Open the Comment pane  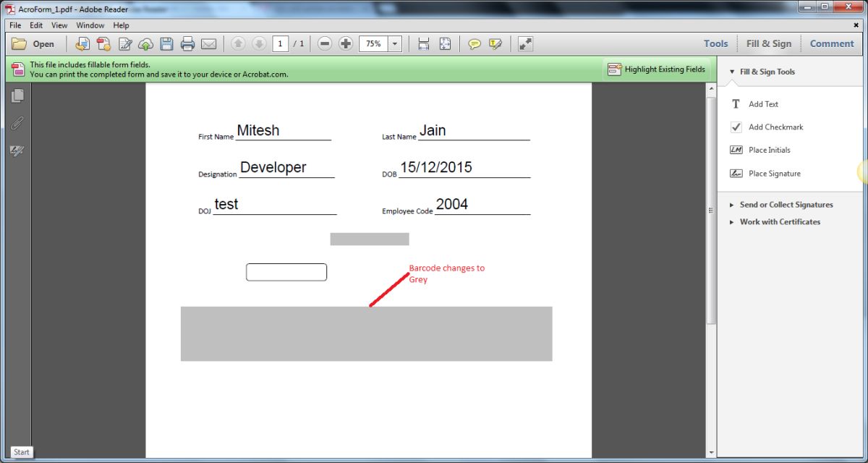[x=832, y=43]
